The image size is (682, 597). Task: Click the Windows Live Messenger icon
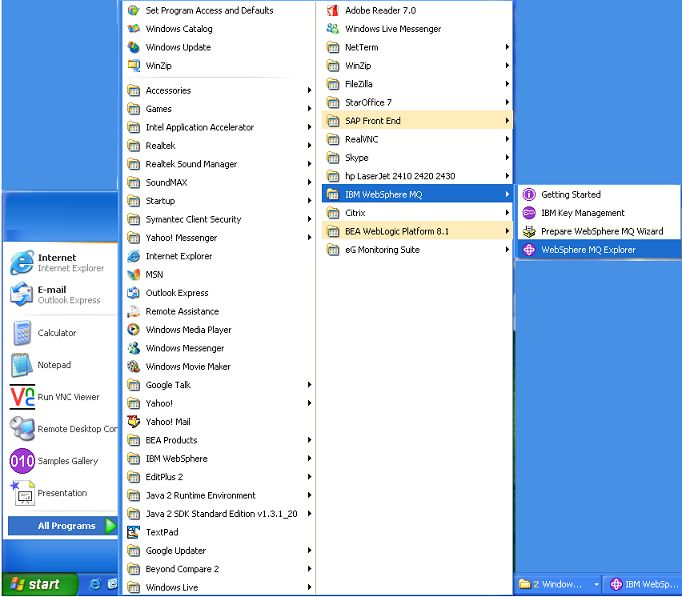(x=333, y=29)
